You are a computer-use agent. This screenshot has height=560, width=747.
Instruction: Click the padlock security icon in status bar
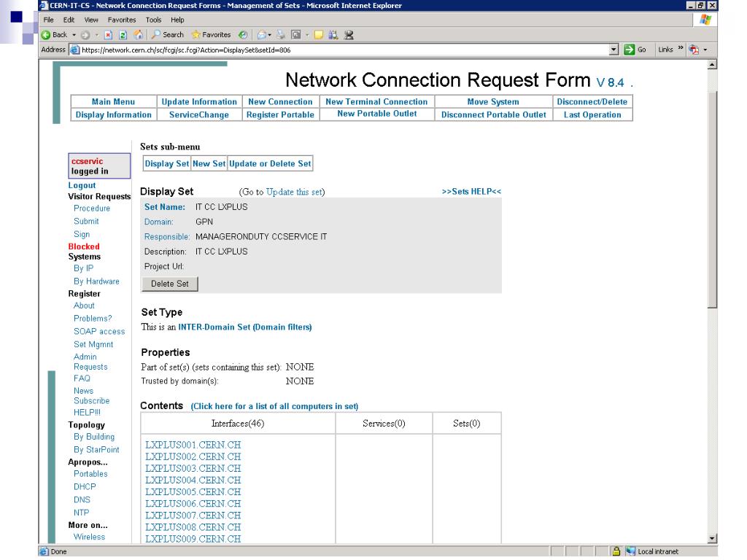coord(616,551)
